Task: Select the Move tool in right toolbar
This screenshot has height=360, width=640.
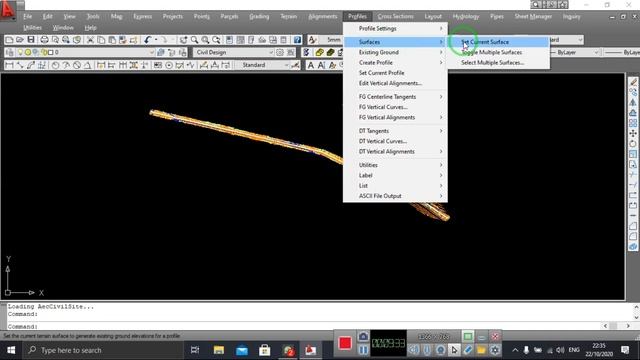Action: (x=633, y=133)
